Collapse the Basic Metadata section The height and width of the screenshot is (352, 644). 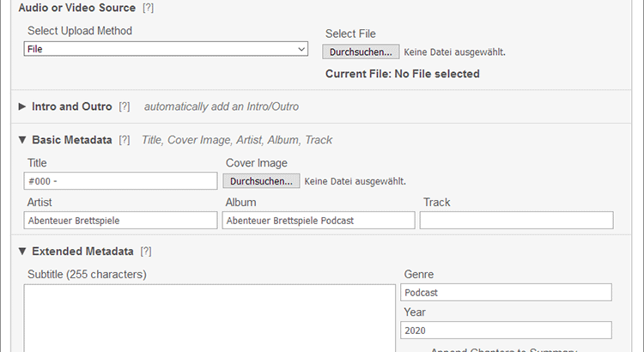(x=22, y=140)
